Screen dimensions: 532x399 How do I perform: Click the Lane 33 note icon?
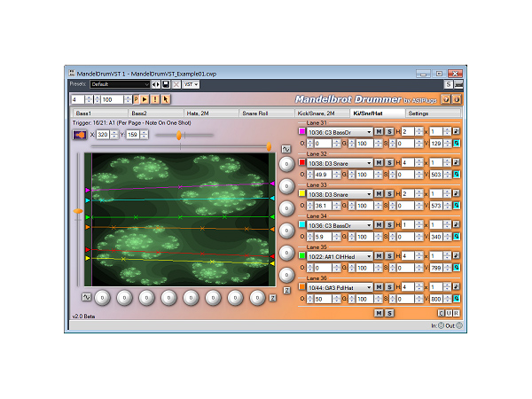click(x=457, y=193)
